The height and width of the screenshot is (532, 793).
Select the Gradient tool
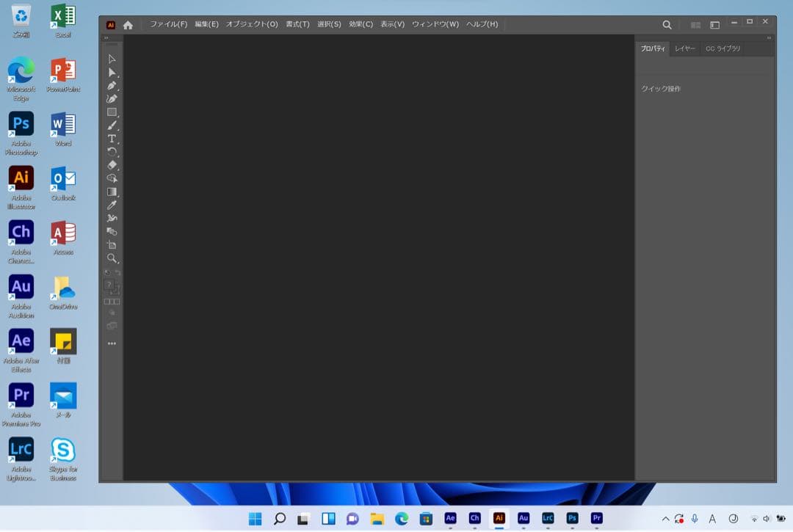[x=112, y=192]
